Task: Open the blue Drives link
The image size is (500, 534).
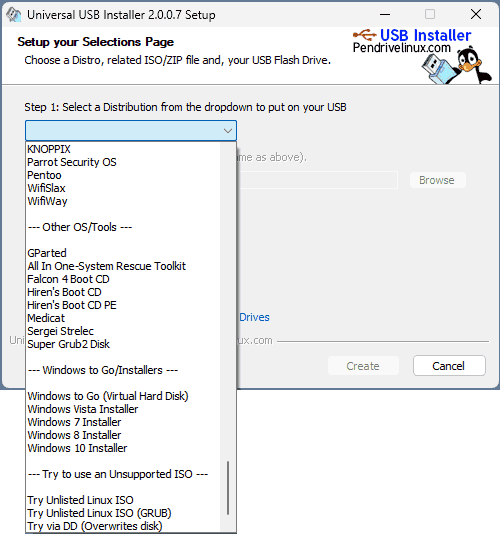Action: coord(254,317)
